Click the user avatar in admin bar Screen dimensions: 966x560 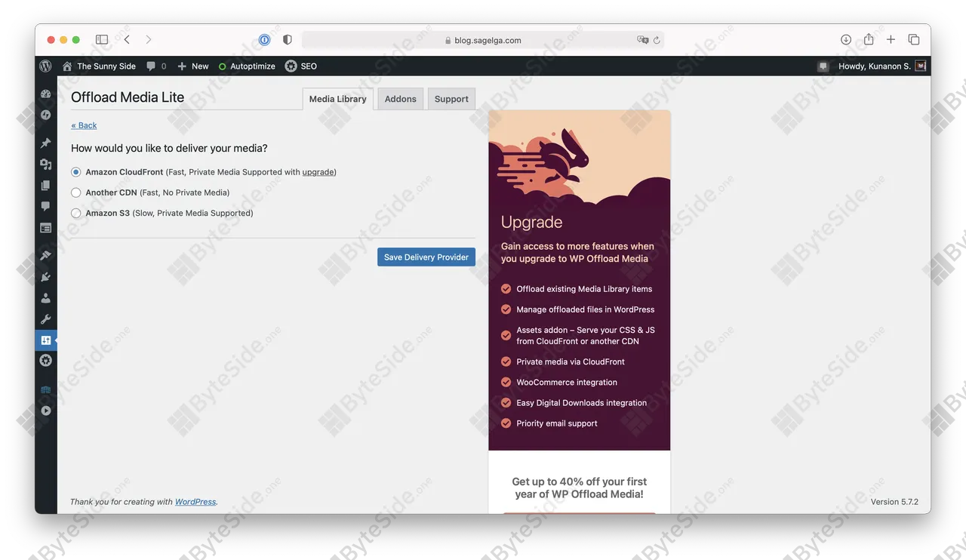(x=920, y=66)
